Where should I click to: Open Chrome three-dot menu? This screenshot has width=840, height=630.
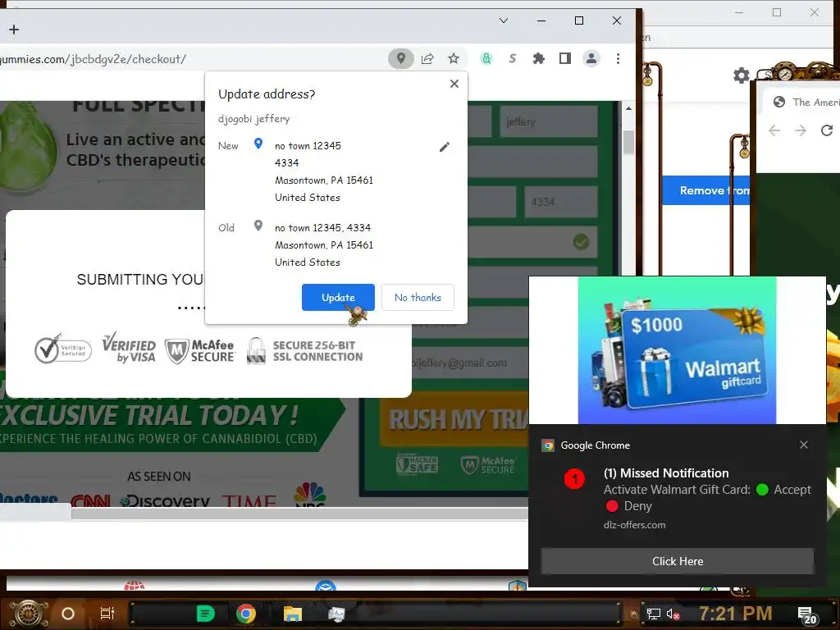(618, 58)
